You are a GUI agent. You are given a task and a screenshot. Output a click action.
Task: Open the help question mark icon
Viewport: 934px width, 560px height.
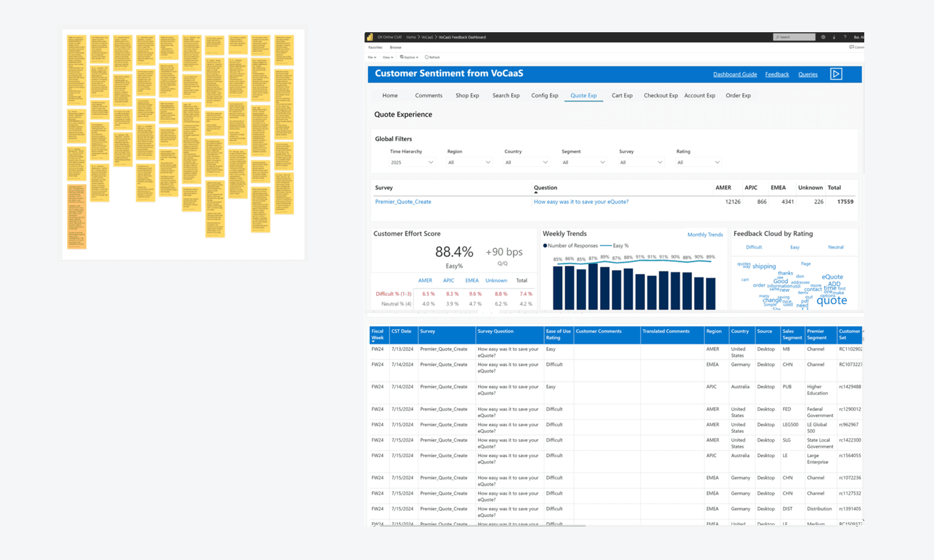(845, 37)
